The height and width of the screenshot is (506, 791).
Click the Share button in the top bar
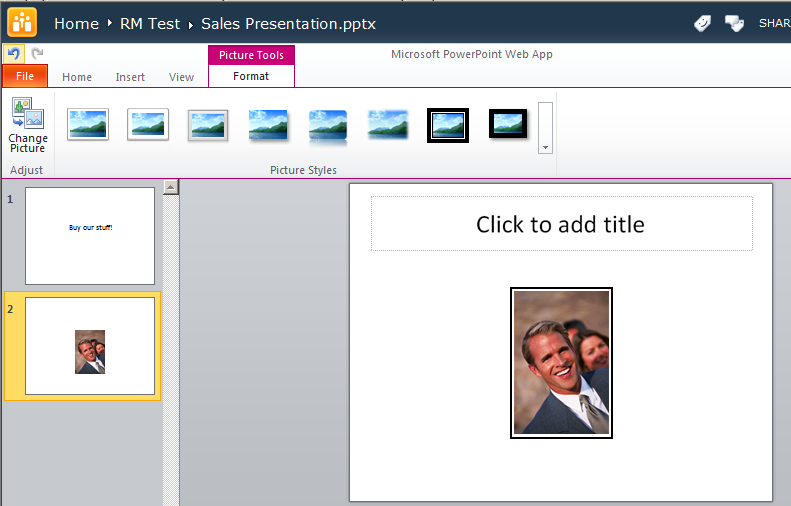[x=774, y=23]
